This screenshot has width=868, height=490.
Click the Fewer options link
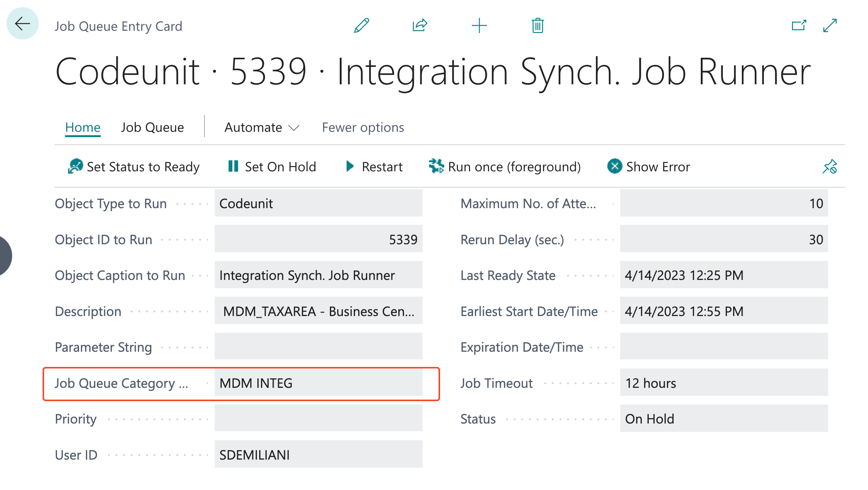point(363,127)
